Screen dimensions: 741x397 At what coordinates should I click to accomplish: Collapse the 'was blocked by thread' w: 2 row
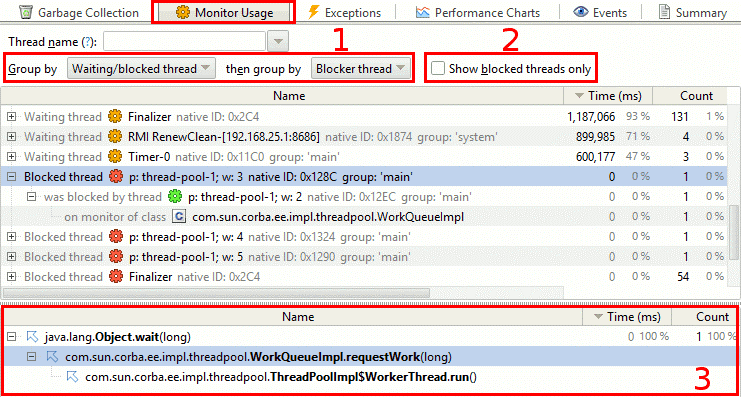click(32, 197)
